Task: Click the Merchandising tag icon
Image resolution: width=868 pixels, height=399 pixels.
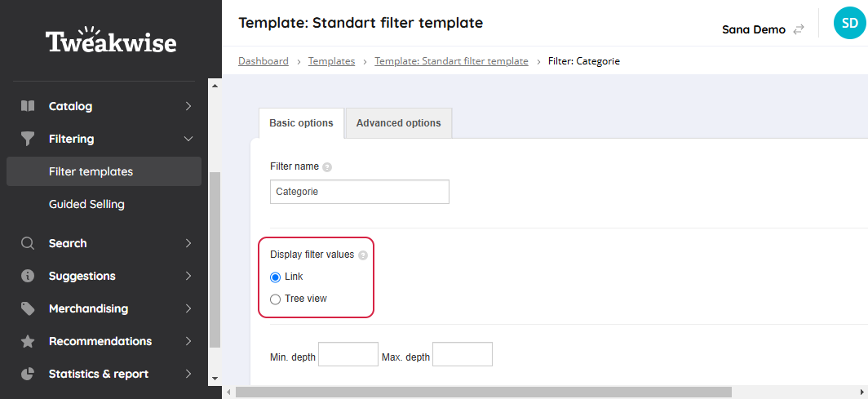Action: point(28,308)
